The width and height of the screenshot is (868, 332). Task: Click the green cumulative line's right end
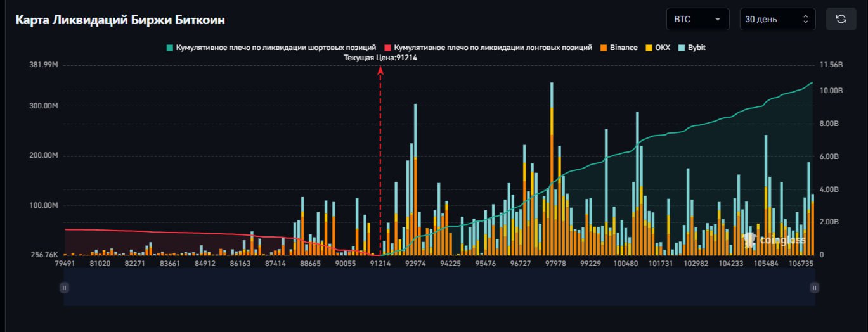click(812, 83)
